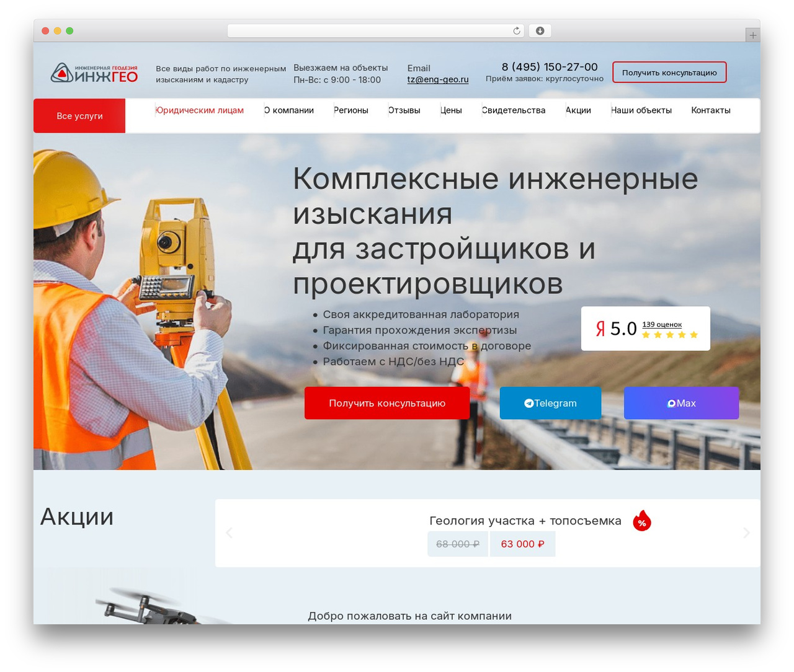Click the Геология участка + топосъемка promotion title
The height and width of the screenshot is (672, 794).
coord(525,521)
